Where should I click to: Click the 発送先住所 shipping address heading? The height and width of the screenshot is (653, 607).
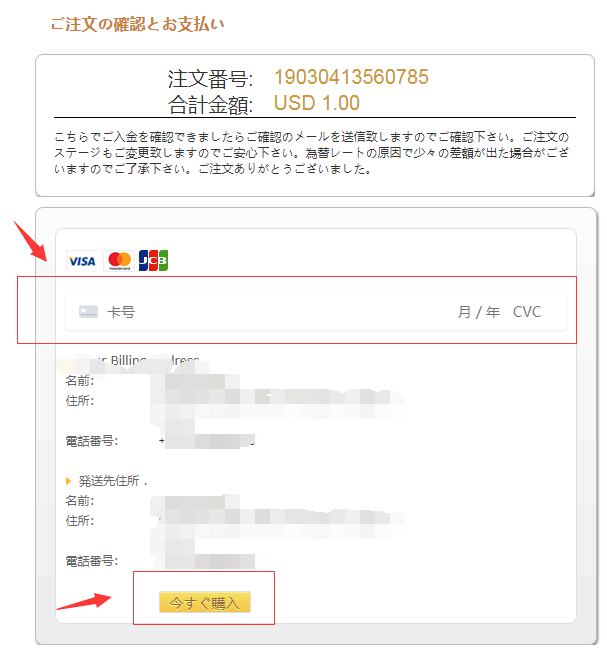click(x=109, y=481)
